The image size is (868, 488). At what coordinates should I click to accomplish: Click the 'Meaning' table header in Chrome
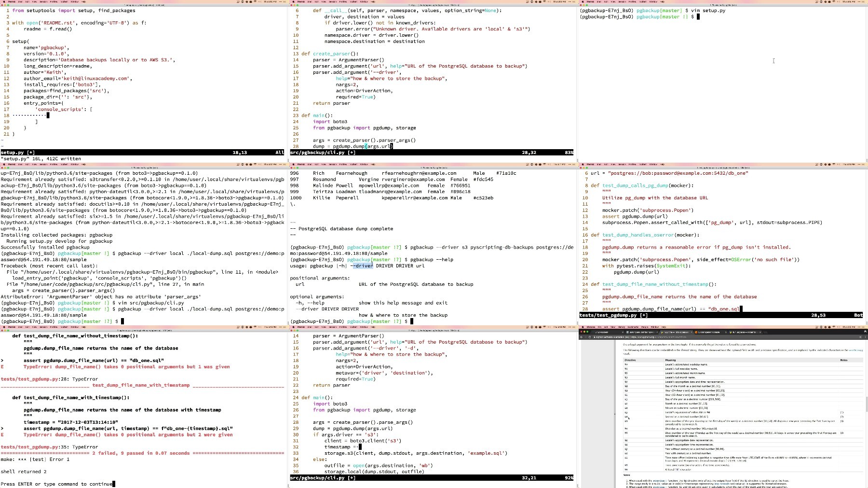(x=670, y=360)
